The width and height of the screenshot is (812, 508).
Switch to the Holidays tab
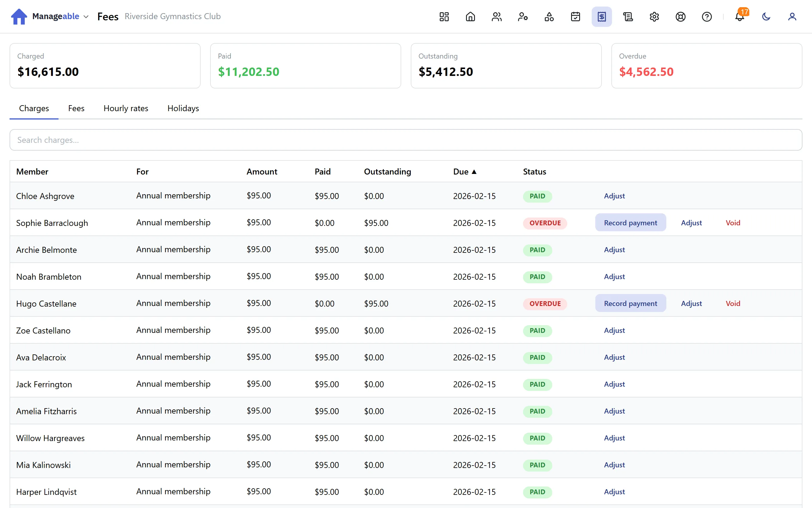[183, 108]
